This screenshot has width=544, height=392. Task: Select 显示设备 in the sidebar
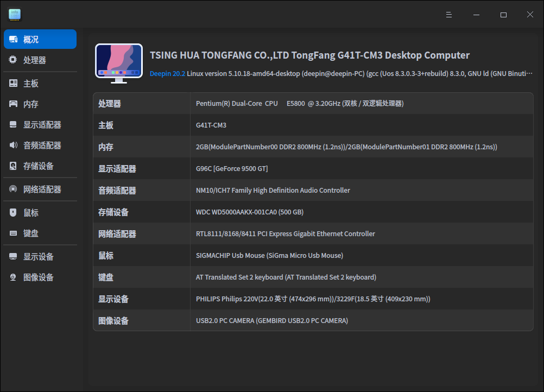tap(40, 256)
